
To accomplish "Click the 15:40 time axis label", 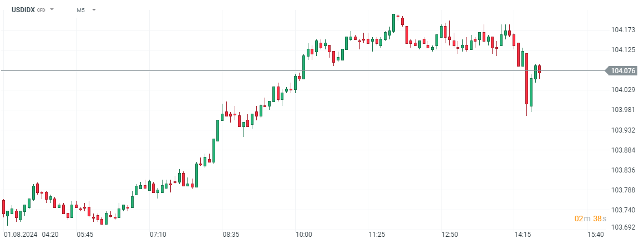I will [595, 235].
